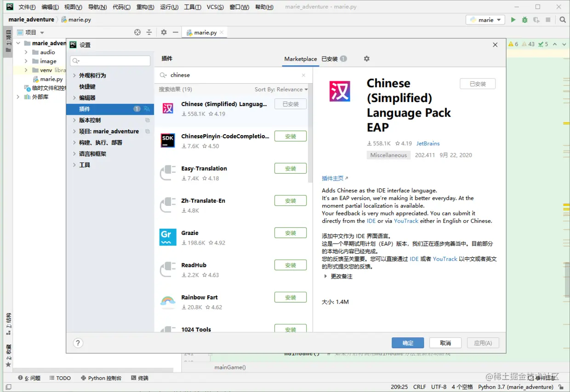Expand 外观和行为 settings category

tap(74, 75)
